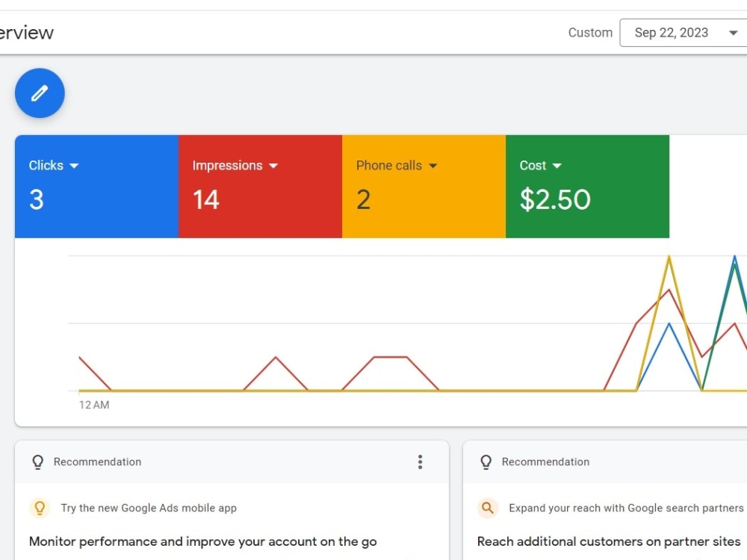Click the yellow lightbulb beside mobile app tip
747x560 pixels.
pos(40,508)
